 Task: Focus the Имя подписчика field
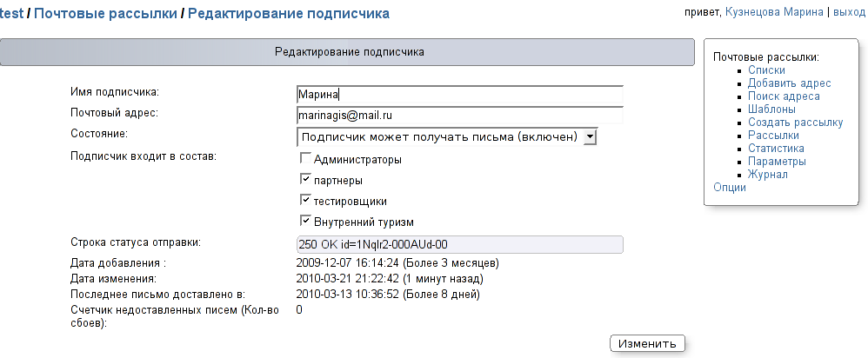(x=459, y=95)
